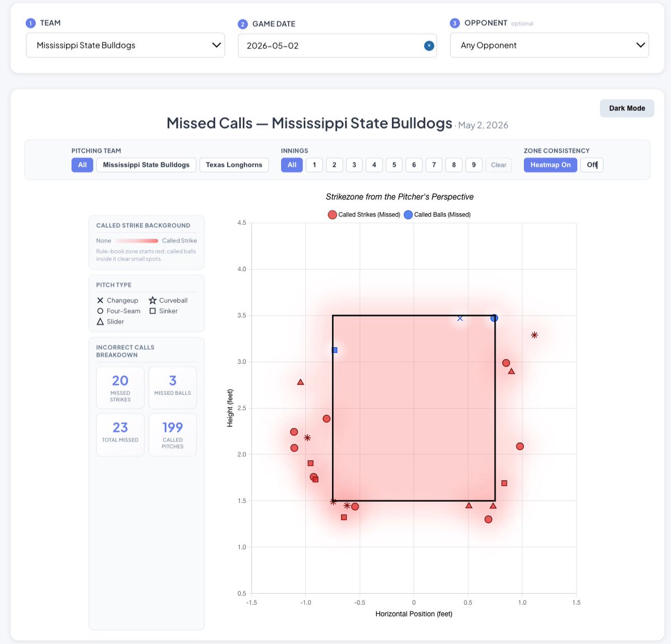
Task: Click red sinker square right of zone
Action: 504,483
